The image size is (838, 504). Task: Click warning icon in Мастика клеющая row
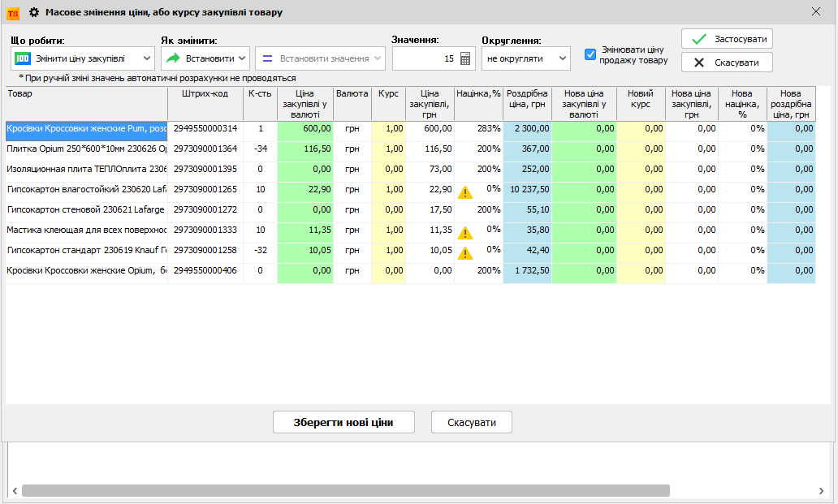pos(464,233)
